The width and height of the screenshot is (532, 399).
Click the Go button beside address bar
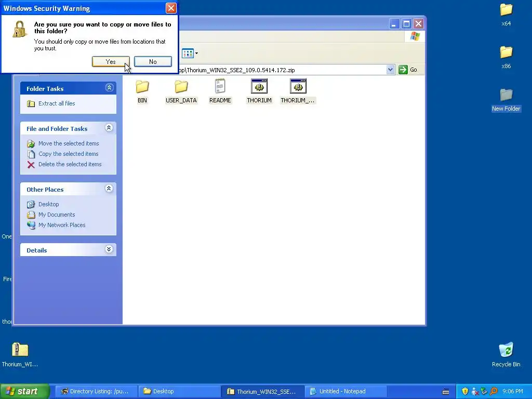[x=408, y=70]
